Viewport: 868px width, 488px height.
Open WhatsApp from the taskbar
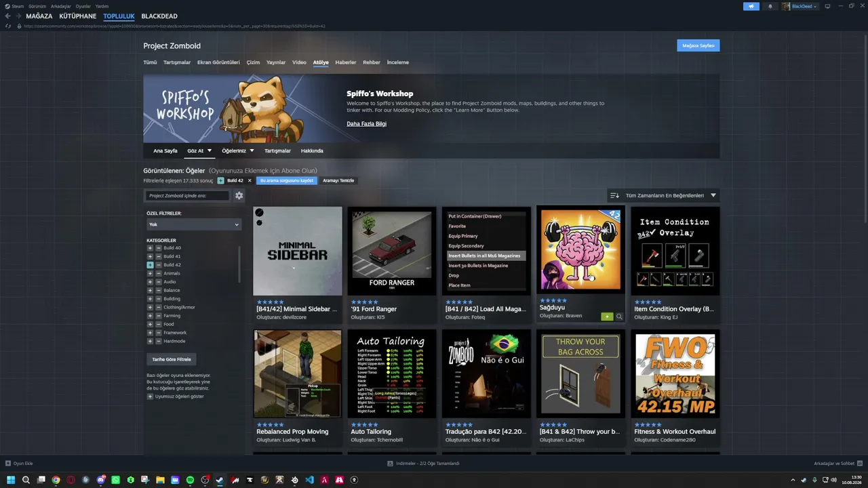pyautogui.click(x=115, y=480)
